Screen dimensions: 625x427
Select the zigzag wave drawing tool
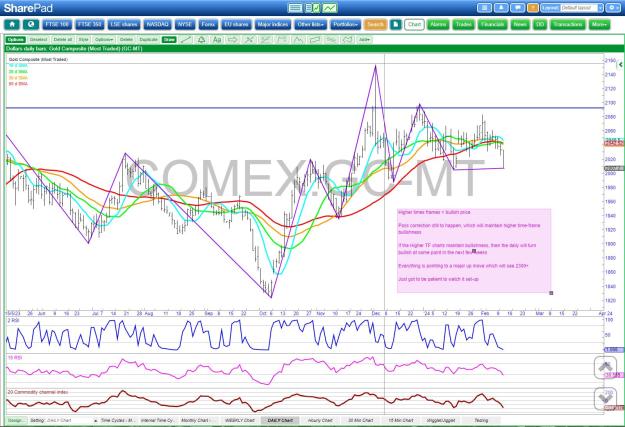coord(298,39)
